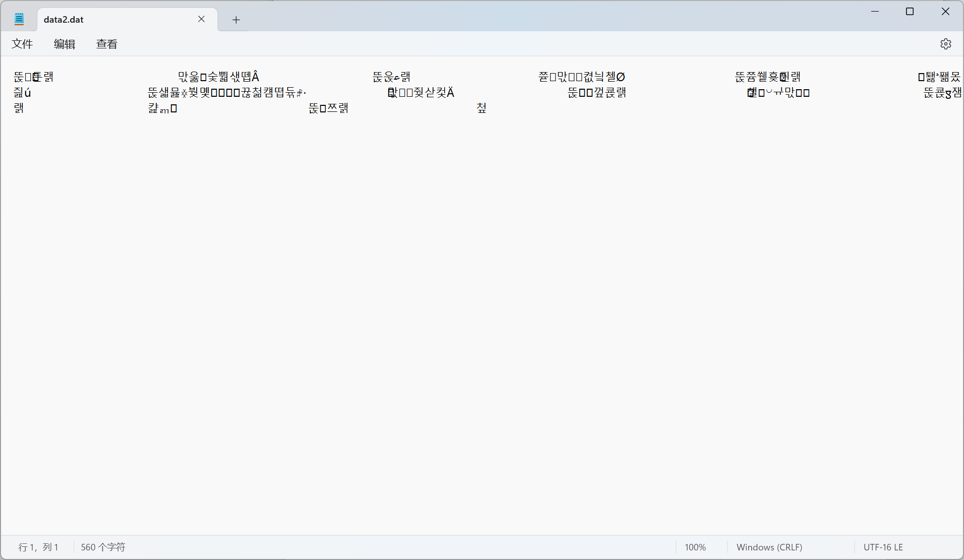The width and height of the screenshot is (964, 560).
Task: Select the data2.dat tab
Action: [x=128, y=20]
